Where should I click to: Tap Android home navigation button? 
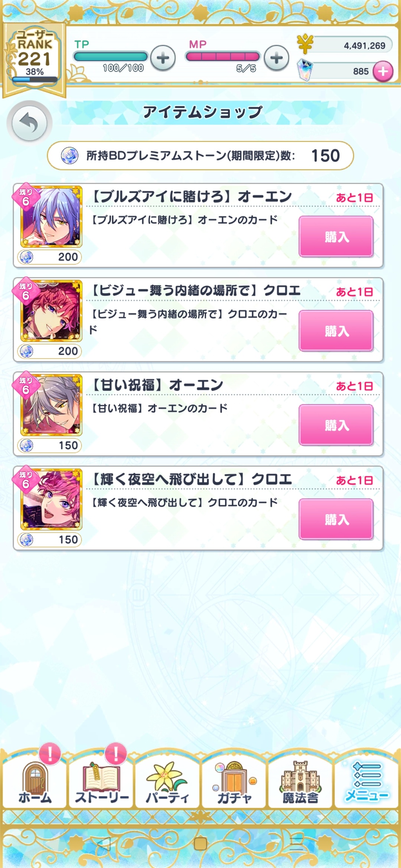200,844
